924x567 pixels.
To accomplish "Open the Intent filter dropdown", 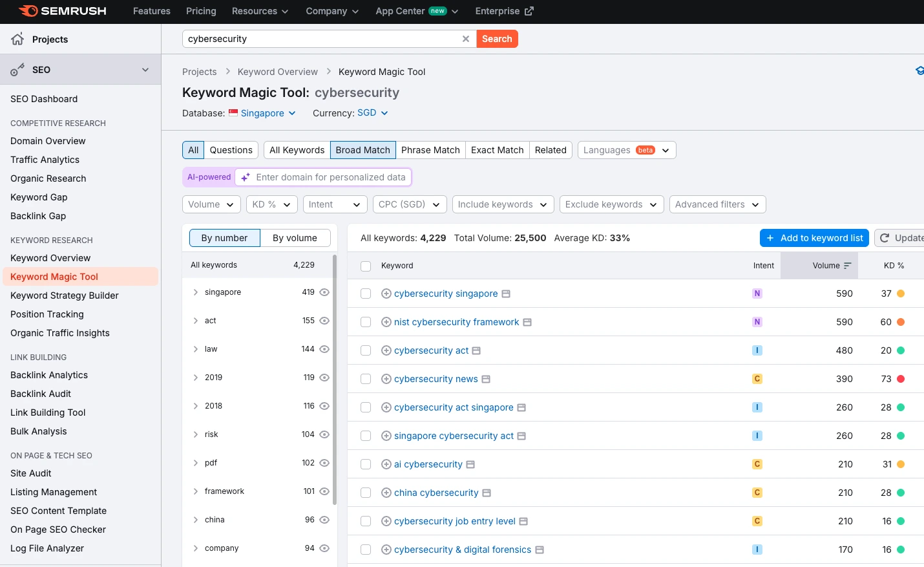I will [335, 204].
